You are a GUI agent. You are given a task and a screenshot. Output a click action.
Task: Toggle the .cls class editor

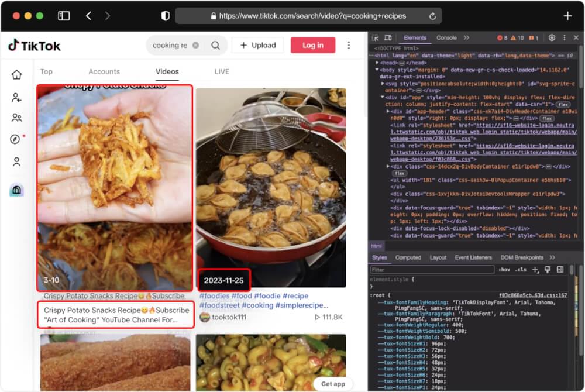pos(520,270)
